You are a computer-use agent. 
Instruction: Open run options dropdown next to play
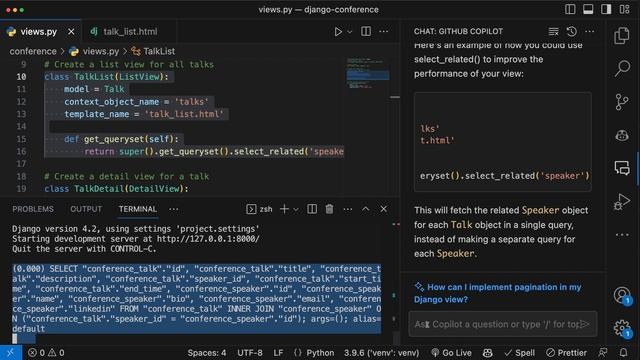(349, 31)
